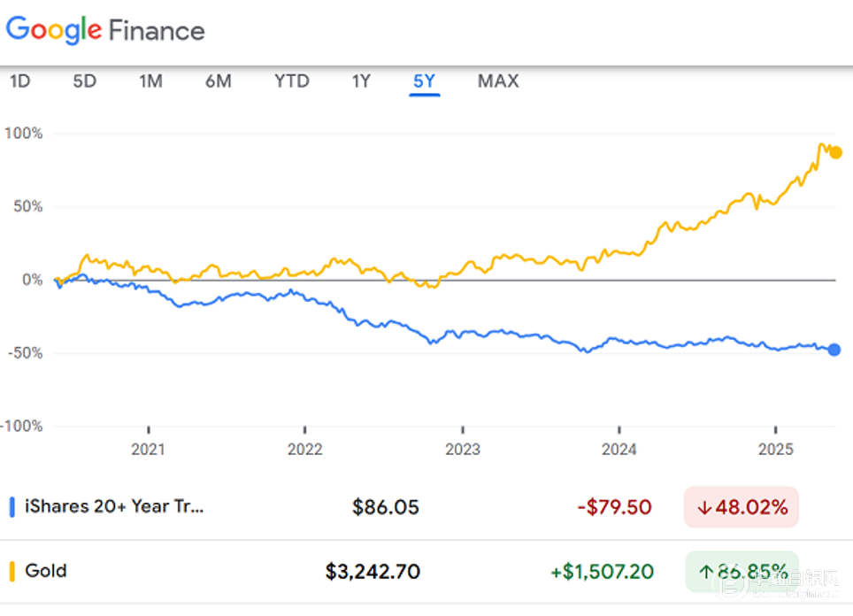Click the blue color marker beside iShares

[12, 507]
